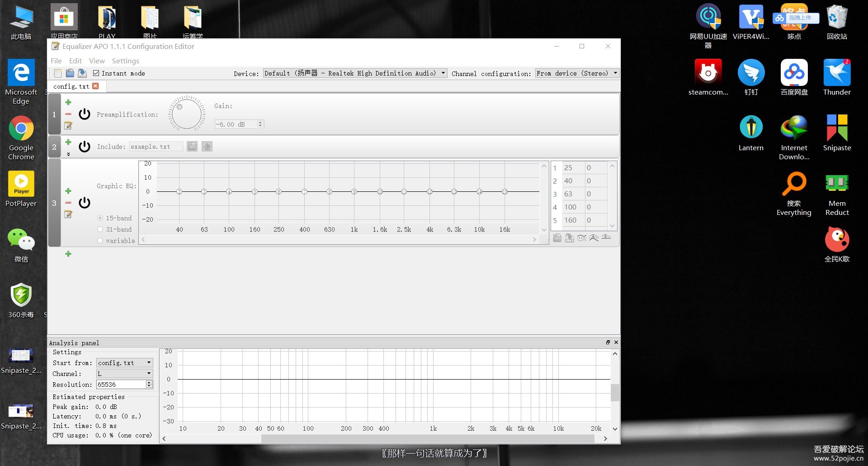This screenshot has height=466, width=868.
Task: Select filter row number 3 handle
Action: pos(54,203)
